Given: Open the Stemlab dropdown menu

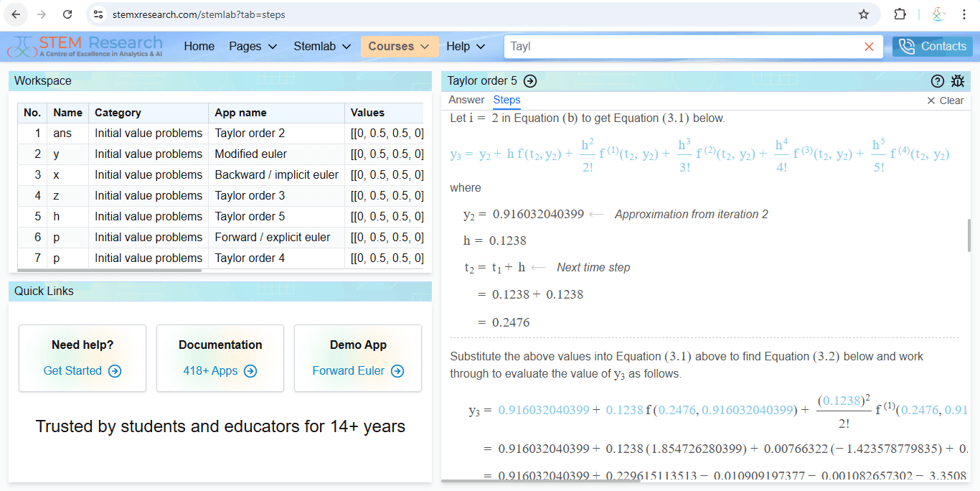Looking at the screenshot, I should (321, 46).
